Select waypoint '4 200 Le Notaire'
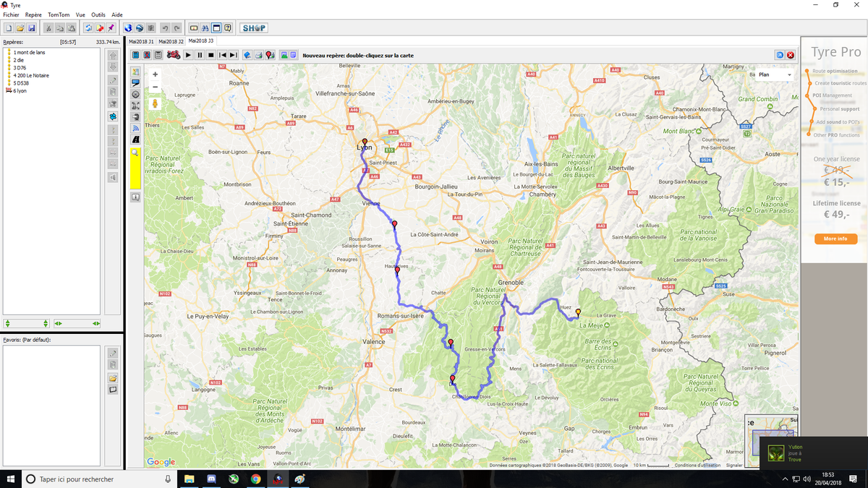868x488 pixels. click(x=32, y=75)
